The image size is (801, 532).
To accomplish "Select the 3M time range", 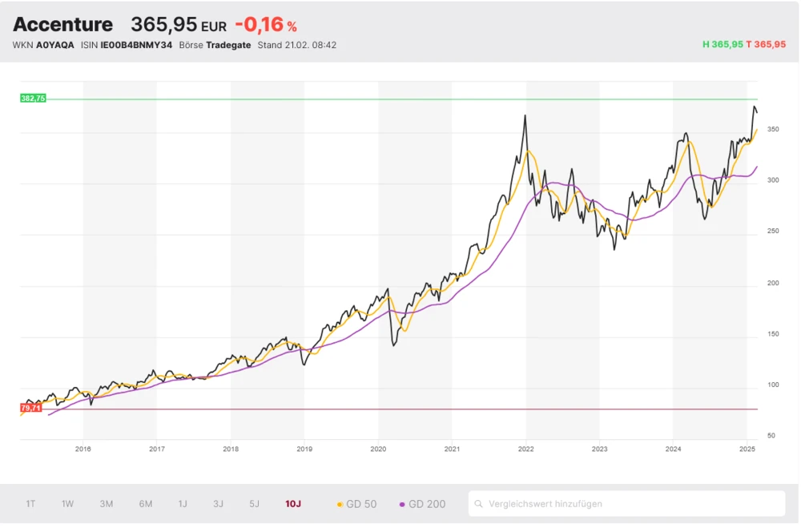I will click(x=107, y=504).
